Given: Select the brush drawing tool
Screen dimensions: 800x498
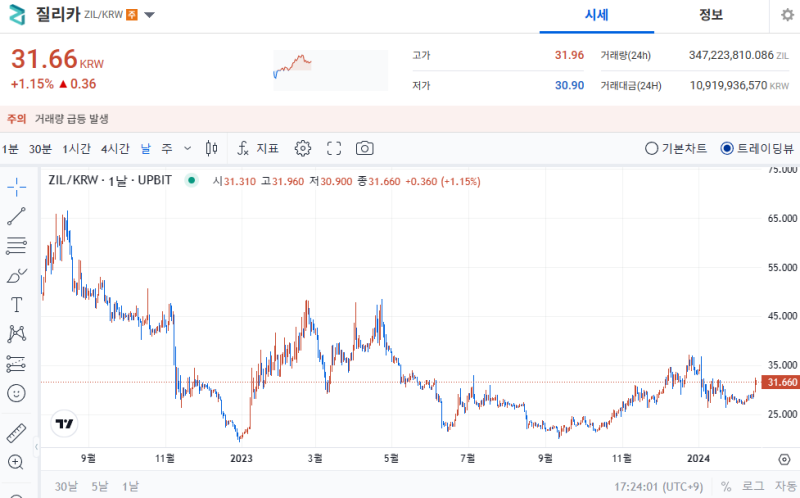Looking at the screenshot, I should [x=16, y=276].
